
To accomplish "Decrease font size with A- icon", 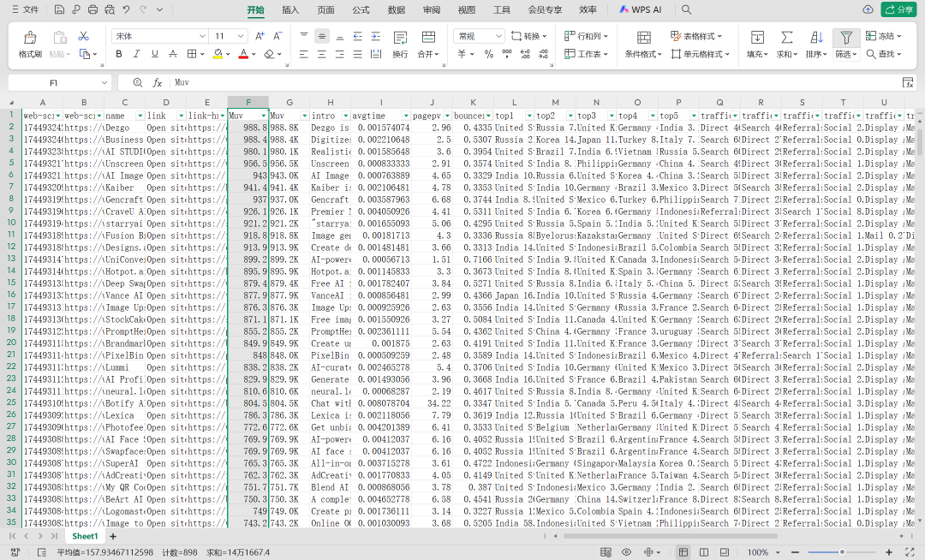I will pyautogui.click(x=277, y=36).
